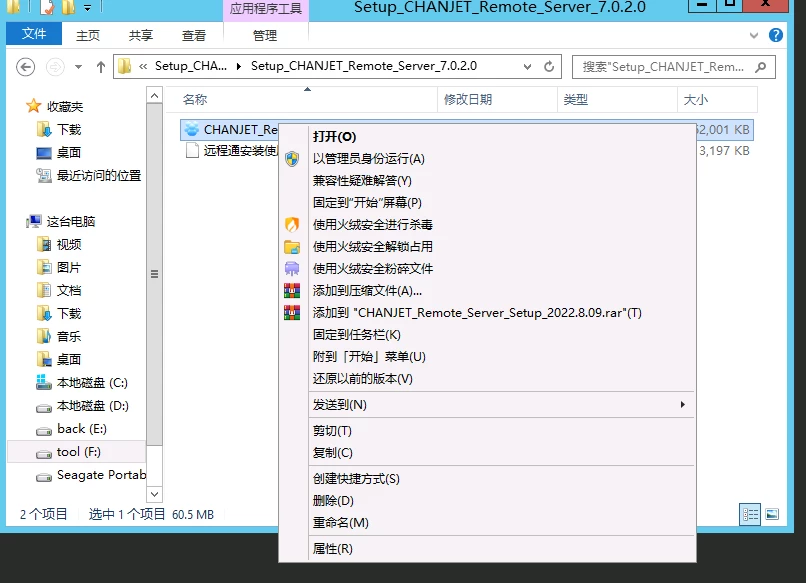The height and width of the screenshot is (583, 806).
Task: Open tool (F:) in navigation pane
Action: tap(77, 452)
